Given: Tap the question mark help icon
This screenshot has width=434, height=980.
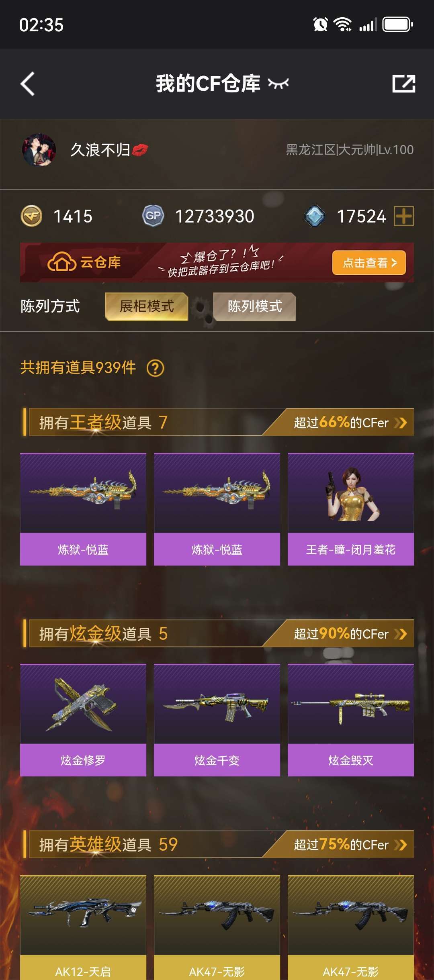Looking at the screenshot, I should (x=156, y=368).
